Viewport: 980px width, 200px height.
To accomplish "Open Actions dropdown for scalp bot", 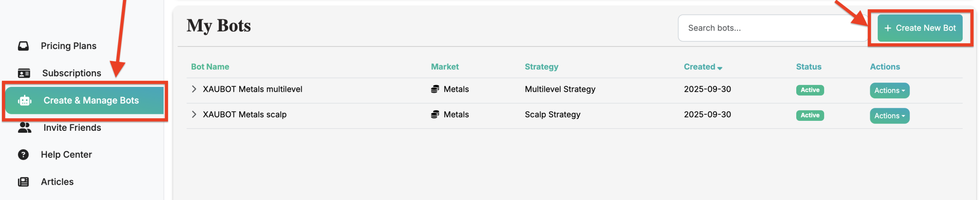I will pyautogui.click(x=889, y=116).
